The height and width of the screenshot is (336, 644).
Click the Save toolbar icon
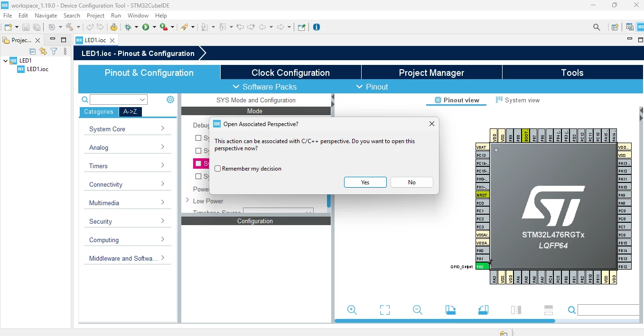(x=26, y=27)
